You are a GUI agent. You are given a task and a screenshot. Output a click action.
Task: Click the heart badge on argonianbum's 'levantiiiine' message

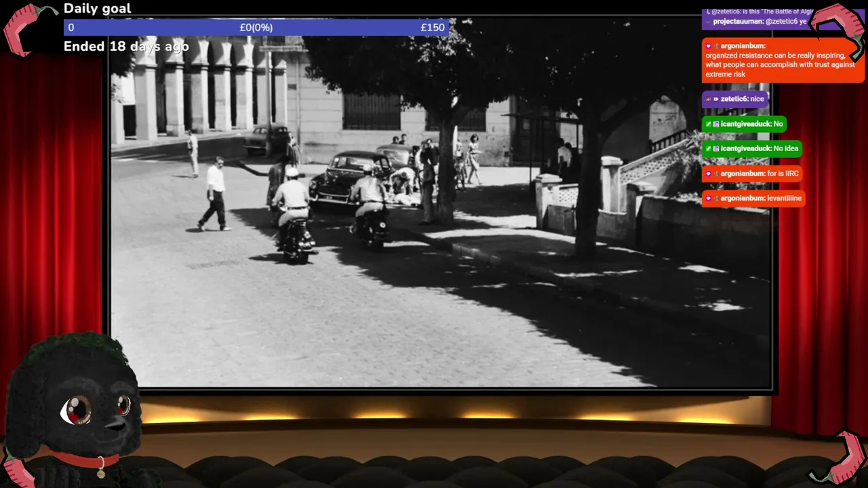(x=708, y=199)
